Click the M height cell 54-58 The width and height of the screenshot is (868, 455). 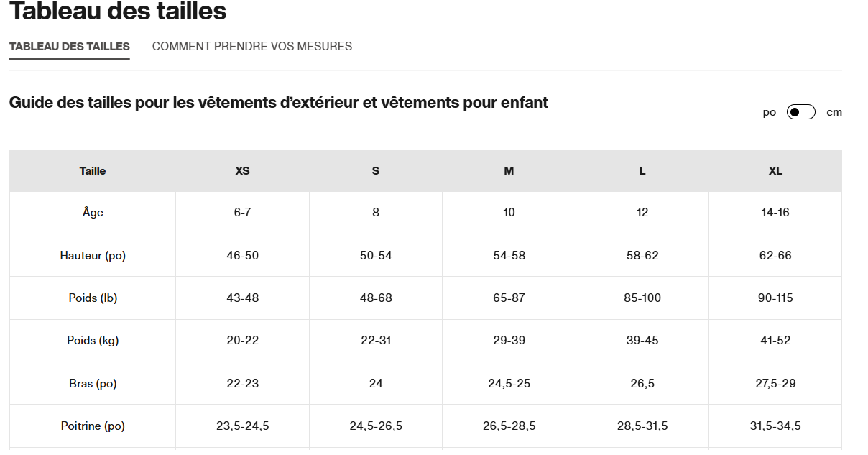click(509, 256)
